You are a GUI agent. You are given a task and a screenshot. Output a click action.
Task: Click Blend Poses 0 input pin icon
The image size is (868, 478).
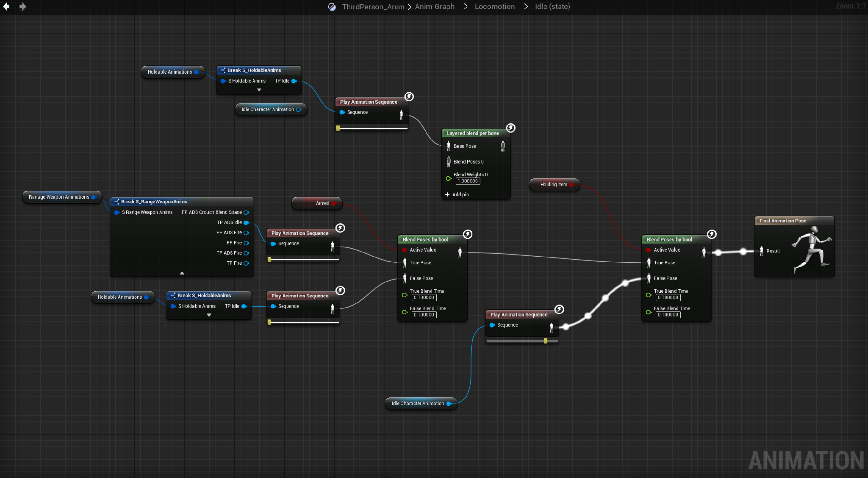(448, 162)
